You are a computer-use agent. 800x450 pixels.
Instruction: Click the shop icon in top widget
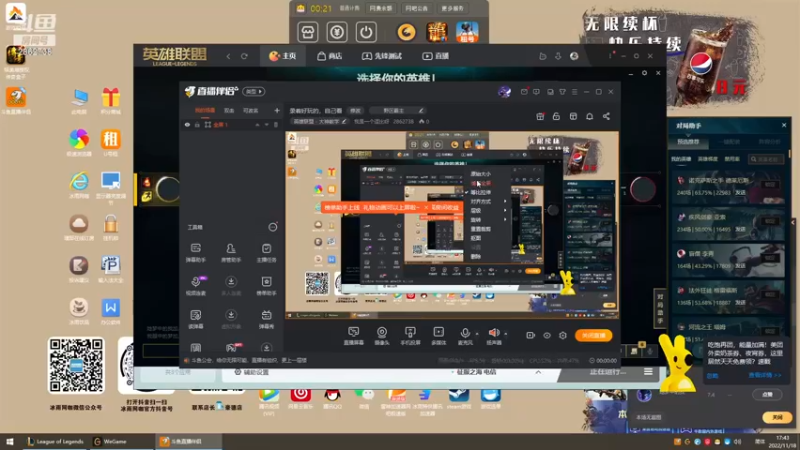[x=308, y=32]
